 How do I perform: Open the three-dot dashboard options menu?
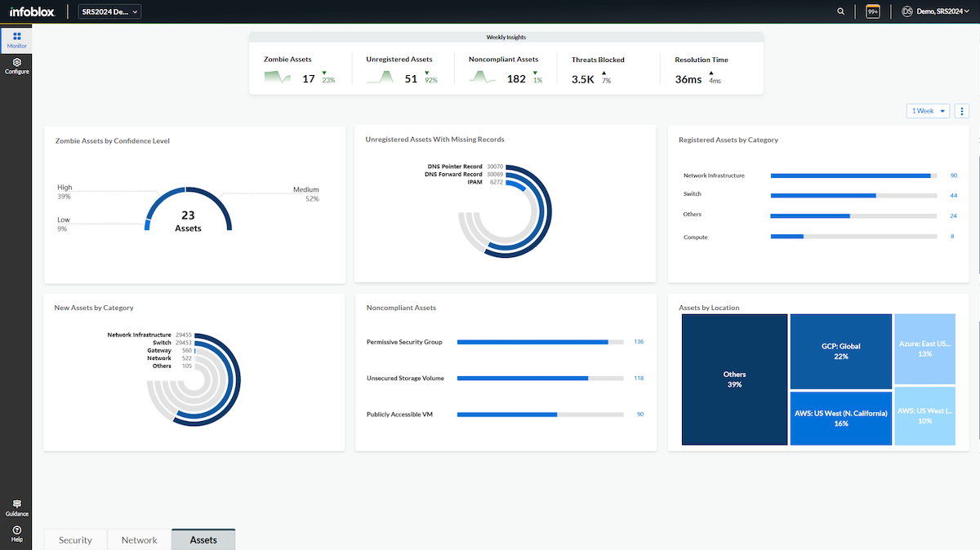click(x=961, y=111)
